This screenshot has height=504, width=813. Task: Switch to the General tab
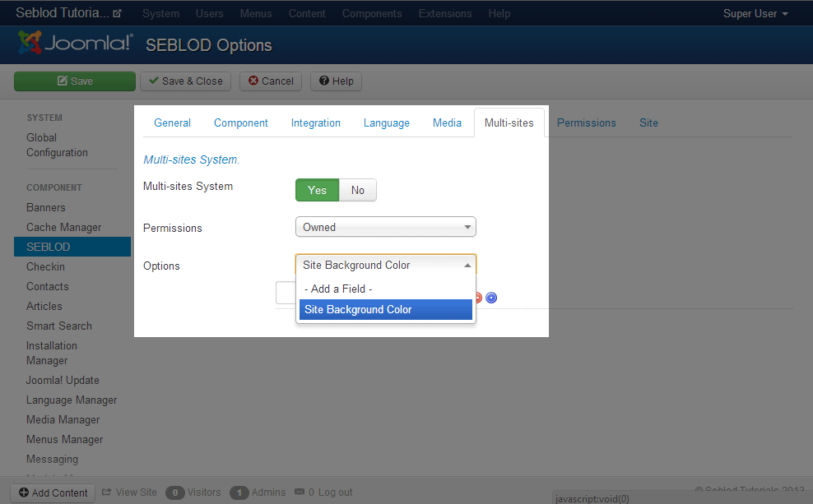coord(172,123)
